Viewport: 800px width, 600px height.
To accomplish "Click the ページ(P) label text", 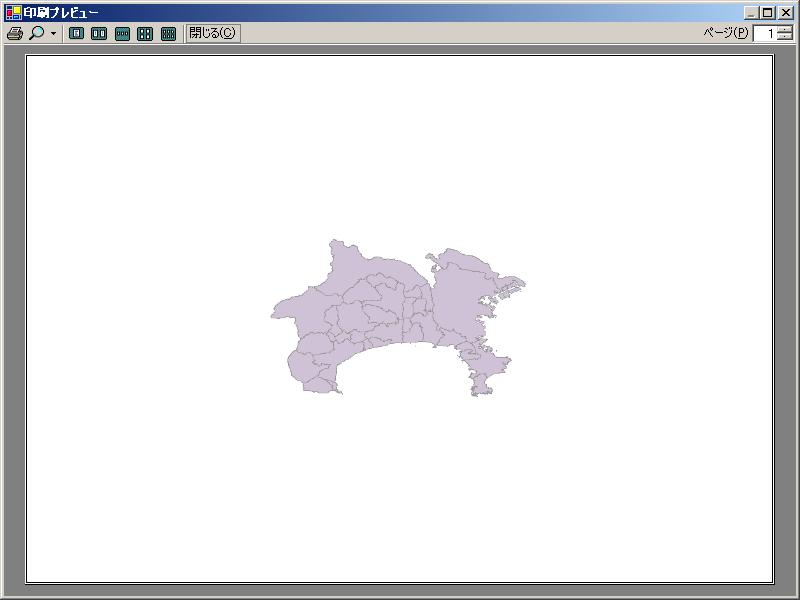I will coord(726,32).
